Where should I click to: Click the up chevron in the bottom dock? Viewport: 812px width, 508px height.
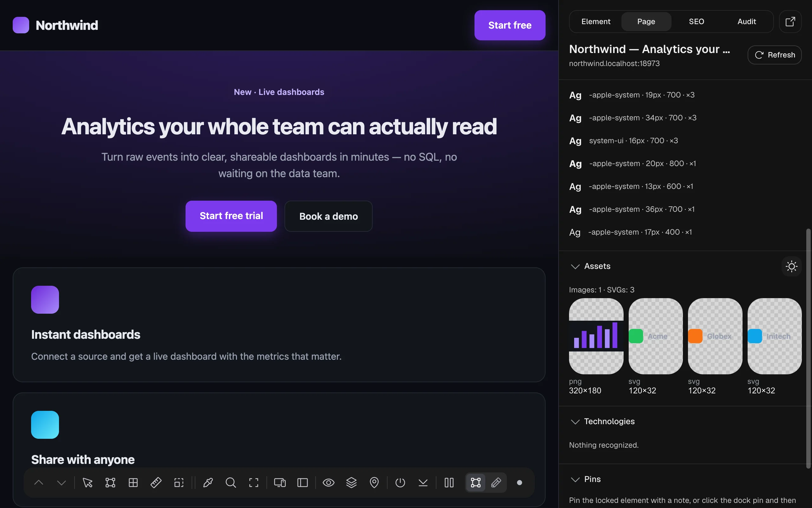pyautogui.click(x=39, y=483)
